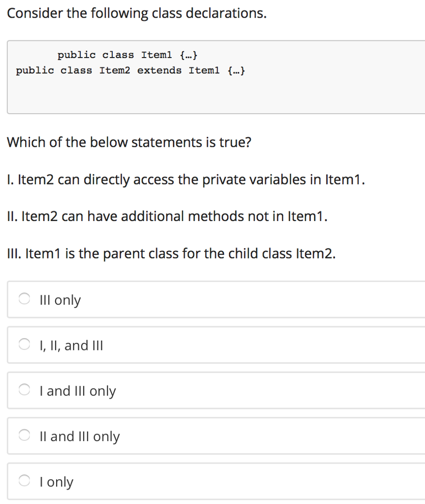Click the blank area inside the code box

216,95
